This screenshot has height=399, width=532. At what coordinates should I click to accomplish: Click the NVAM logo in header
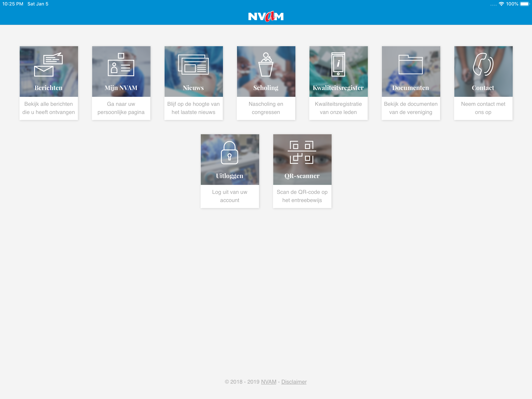click(x=266, y=16)
